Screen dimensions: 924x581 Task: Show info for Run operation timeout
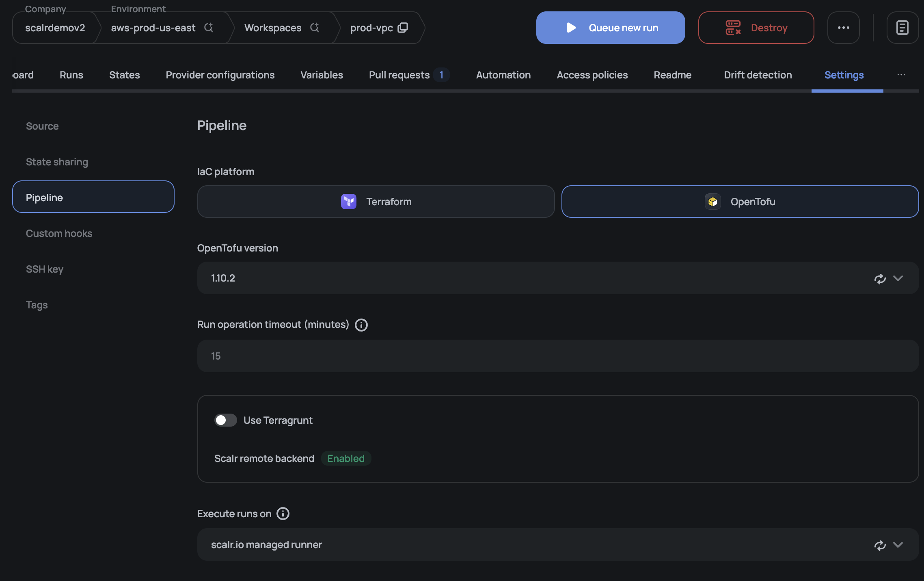[x=361, y=325]
